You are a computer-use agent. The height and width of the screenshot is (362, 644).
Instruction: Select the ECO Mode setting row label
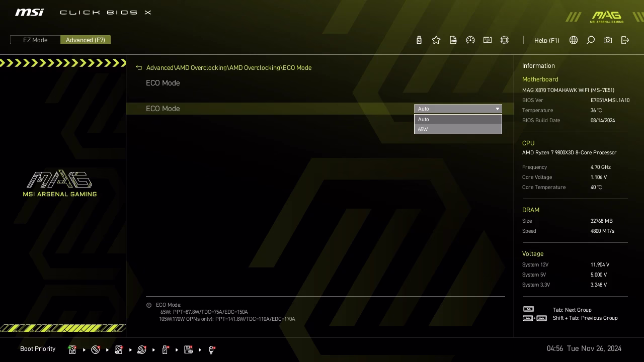(x=163, y=109)
